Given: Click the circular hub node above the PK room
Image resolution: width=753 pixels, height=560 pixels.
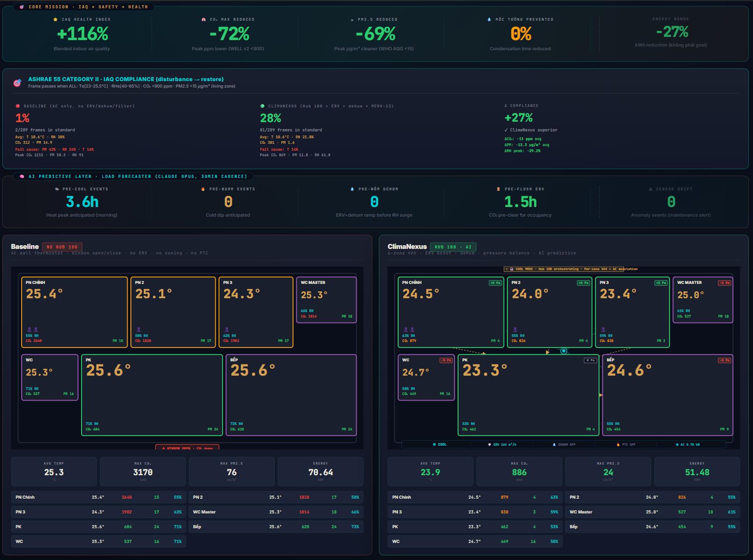Looking at the screenshot, I should (x=563, y=351).
